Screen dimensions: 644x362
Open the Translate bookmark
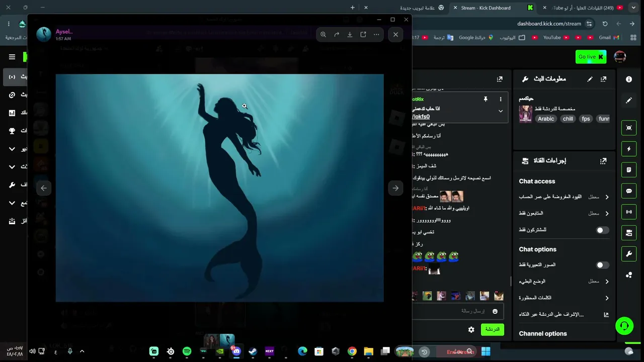pyautogui.click(x=443, y=37)
